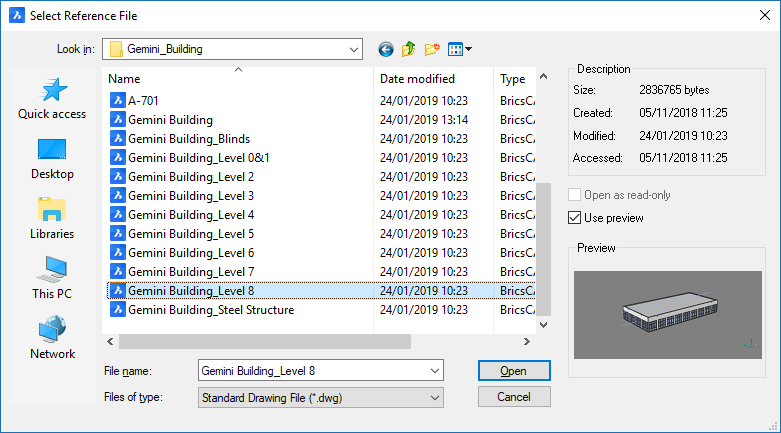Sort by the Date modified column header

[x=417, y=79]
